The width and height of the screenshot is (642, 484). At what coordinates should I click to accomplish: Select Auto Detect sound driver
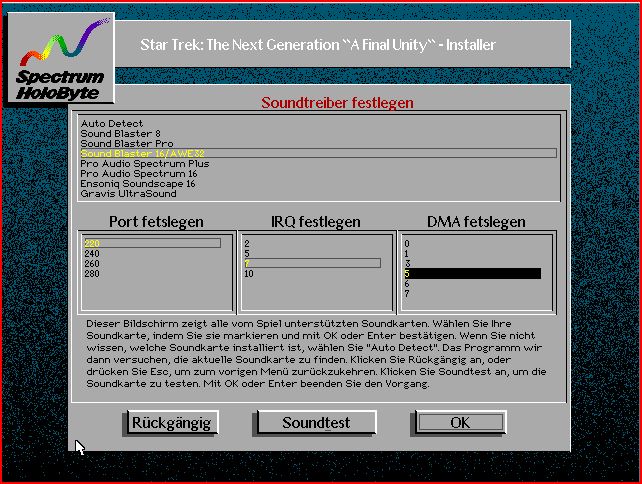pyautogui.click(x=112, y=124)
